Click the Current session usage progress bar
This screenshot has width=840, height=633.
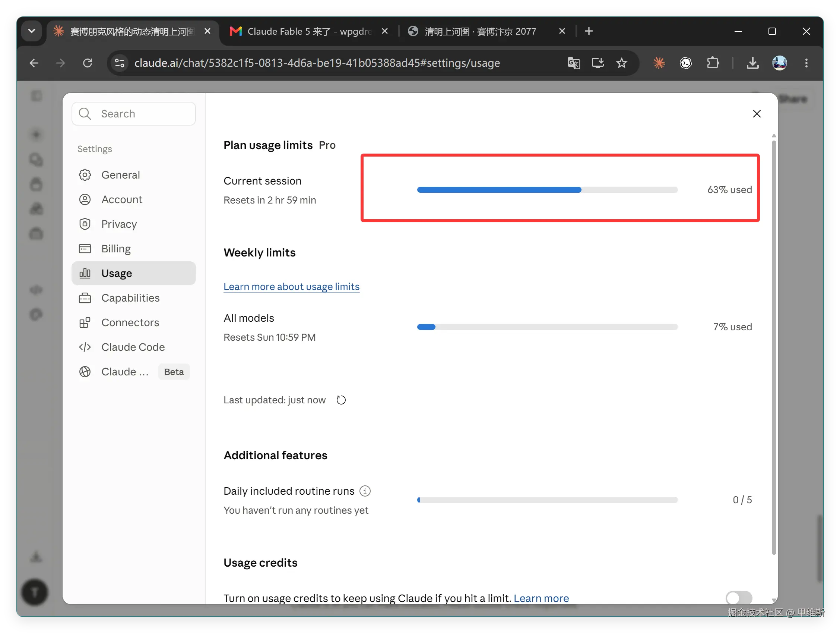coord(547,190)
